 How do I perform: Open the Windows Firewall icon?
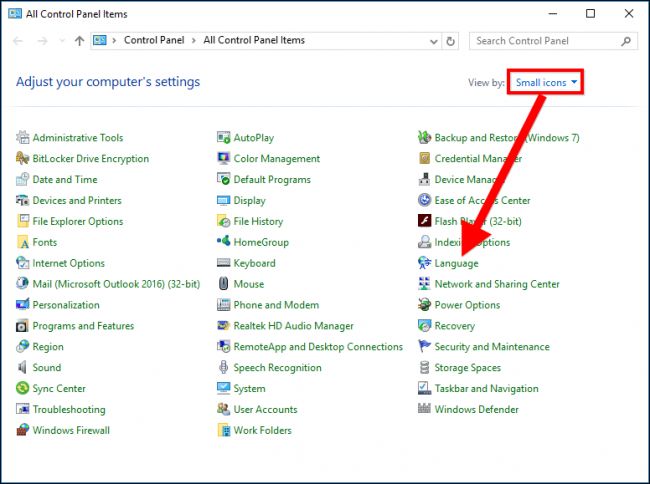point(23,430)
